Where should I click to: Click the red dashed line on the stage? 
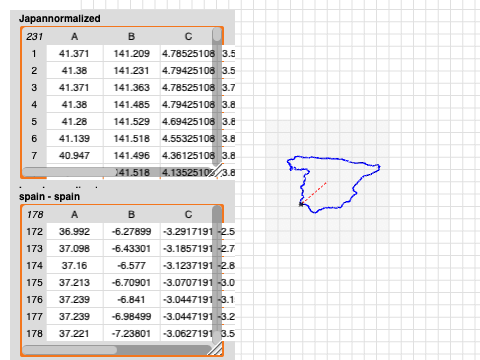315,193
